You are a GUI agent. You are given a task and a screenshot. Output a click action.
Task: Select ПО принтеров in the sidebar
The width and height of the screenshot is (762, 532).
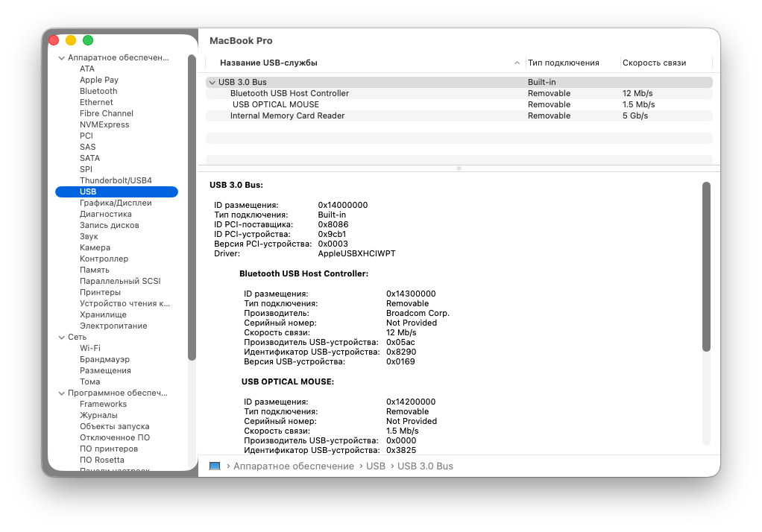click(x=109, y=449)
